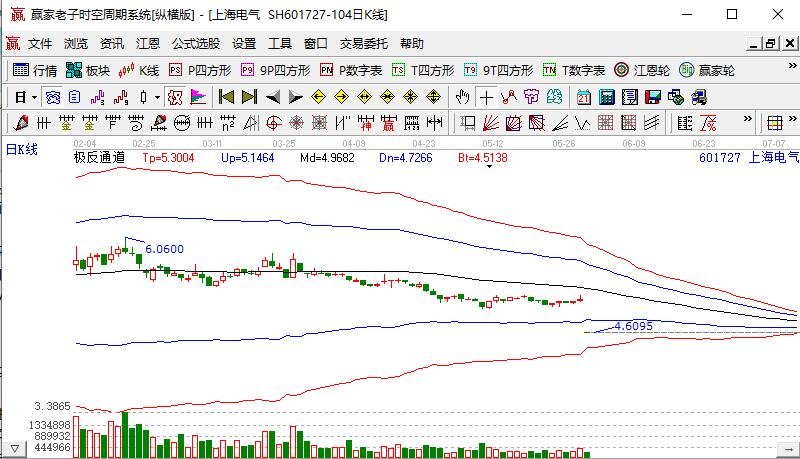Select the red pencil drawing tool
The image size is (800, 459).
[x=21, y=123]
